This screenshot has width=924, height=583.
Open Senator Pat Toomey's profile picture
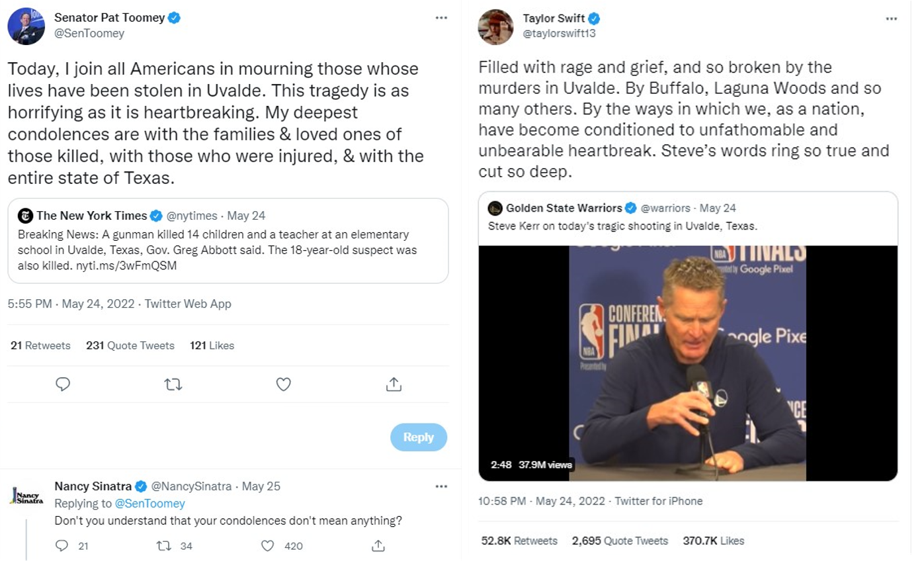pos(26,26)
